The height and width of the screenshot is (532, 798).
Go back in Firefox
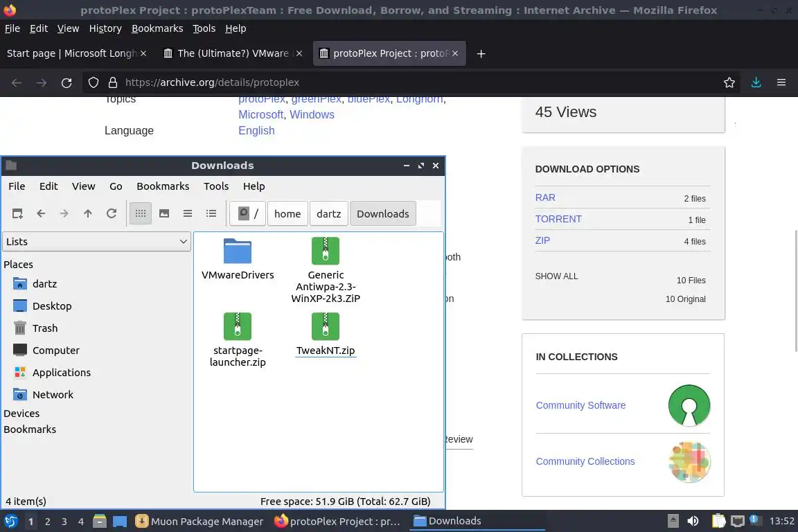click(x=17, y=82)
